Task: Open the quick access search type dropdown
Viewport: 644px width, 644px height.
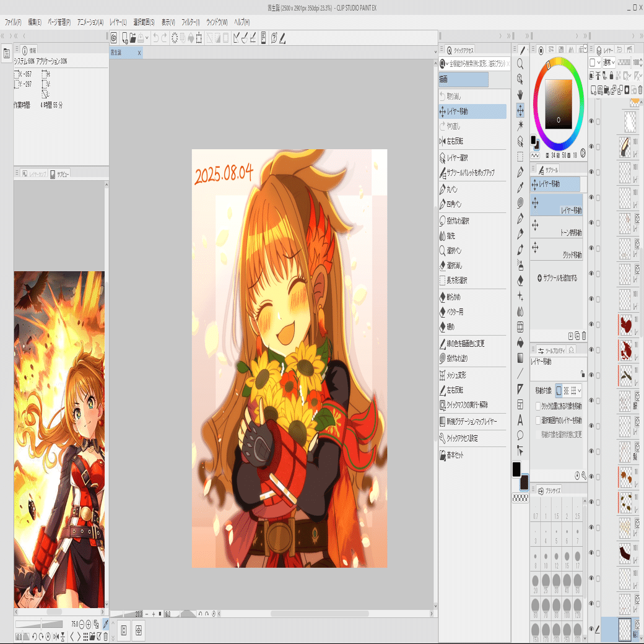Action: point(444,64)
